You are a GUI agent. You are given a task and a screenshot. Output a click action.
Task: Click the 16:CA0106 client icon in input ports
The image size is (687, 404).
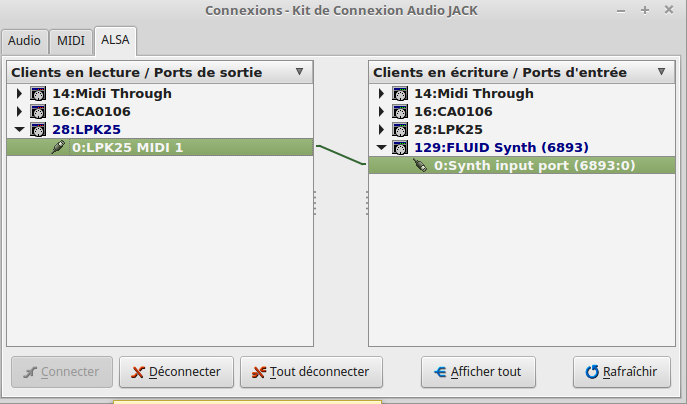pyautogui.click(x=400, y=111)
